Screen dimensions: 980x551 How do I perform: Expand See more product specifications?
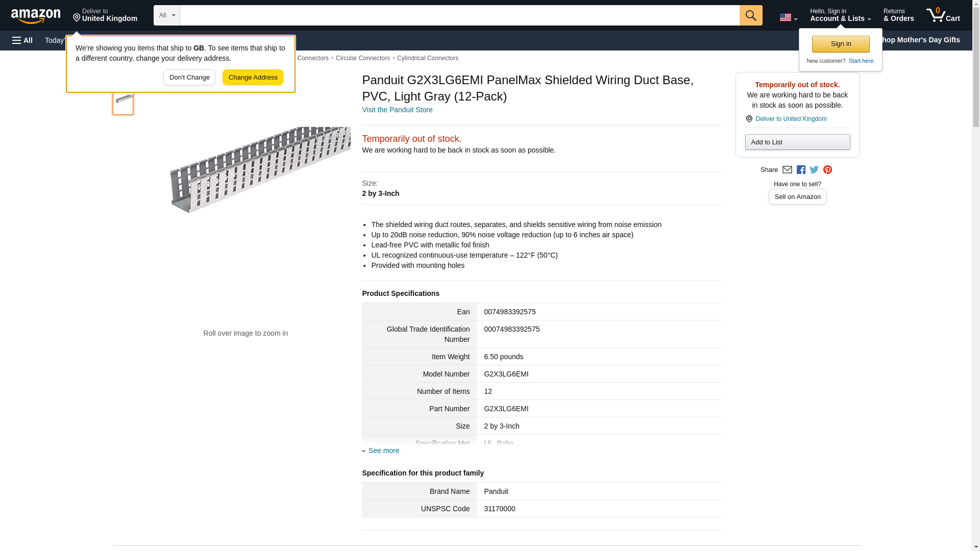383,450
